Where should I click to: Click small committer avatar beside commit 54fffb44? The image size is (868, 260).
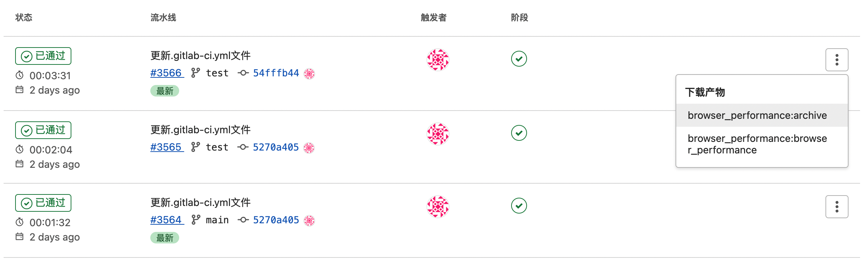coord(309,73)
